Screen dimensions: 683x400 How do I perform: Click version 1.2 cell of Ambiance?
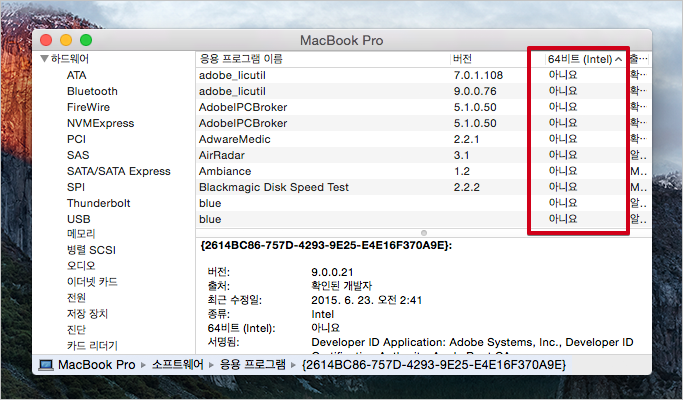(x=461, y=171)
